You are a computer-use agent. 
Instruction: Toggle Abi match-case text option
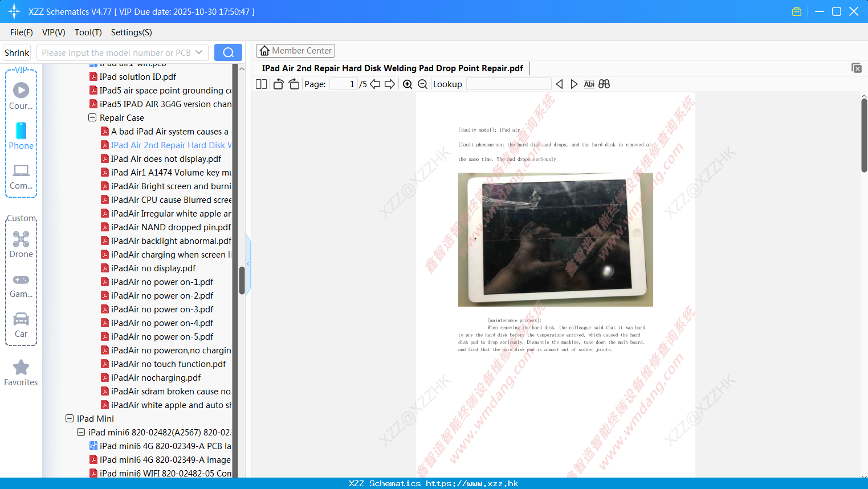(x=589, y=84)
